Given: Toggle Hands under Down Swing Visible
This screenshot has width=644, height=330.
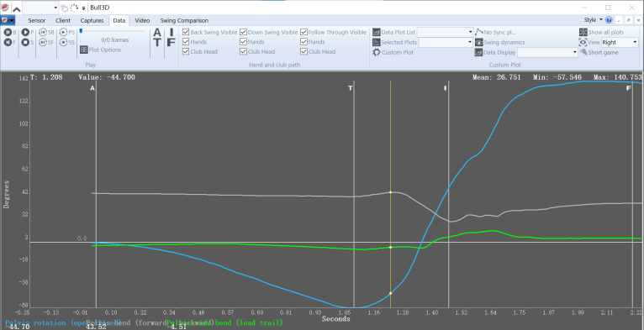Looking at the screenshot, I should [243, 42].
